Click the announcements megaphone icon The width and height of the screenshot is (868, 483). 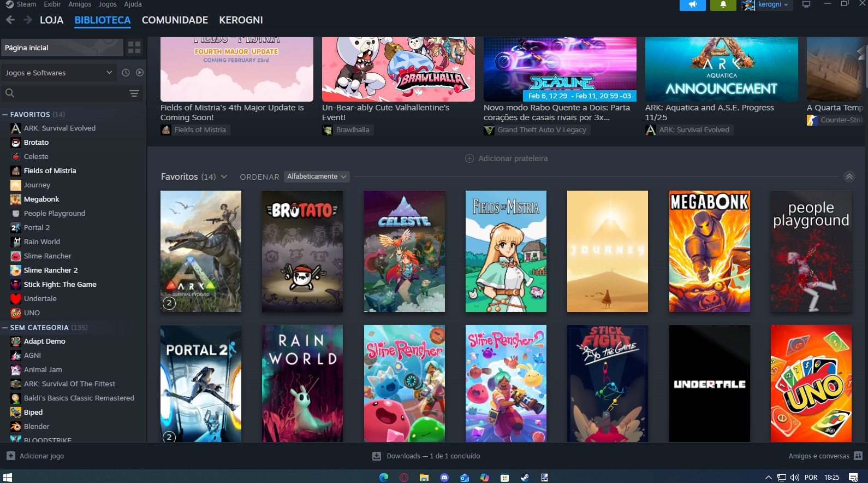pos(692,5)
